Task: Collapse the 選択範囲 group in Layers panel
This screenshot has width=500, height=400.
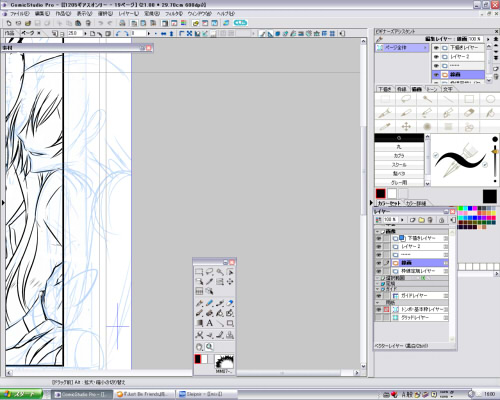Action: pos(378,278)
